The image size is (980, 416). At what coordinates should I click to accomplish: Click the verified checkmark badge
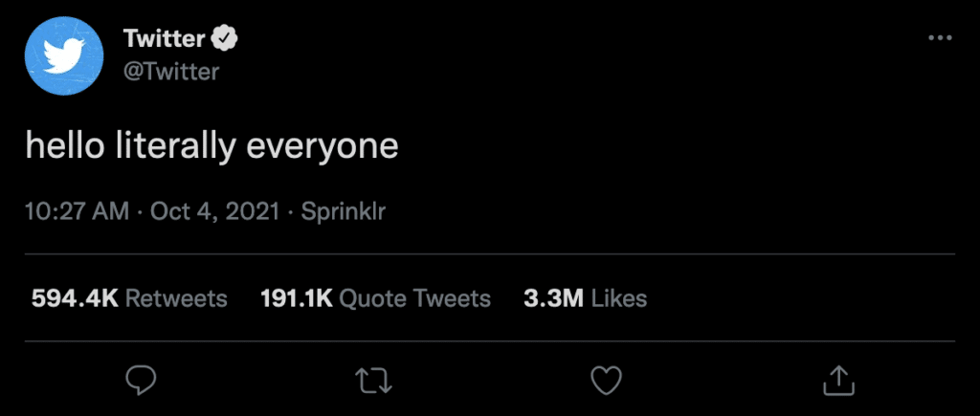click(225, 39)
